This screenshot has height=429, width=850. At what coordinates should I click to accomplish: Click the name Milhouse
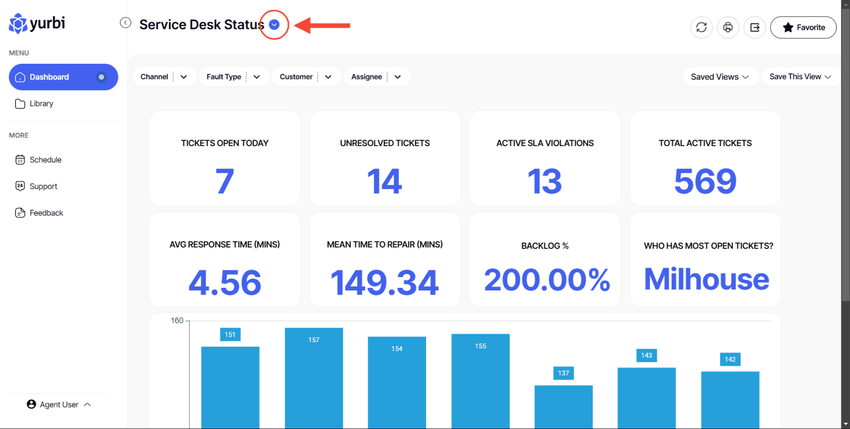(706, 279)
